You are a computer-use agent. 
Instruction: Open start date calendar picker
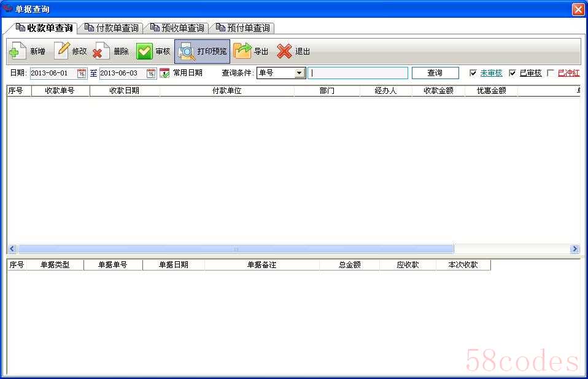(82, 73)
